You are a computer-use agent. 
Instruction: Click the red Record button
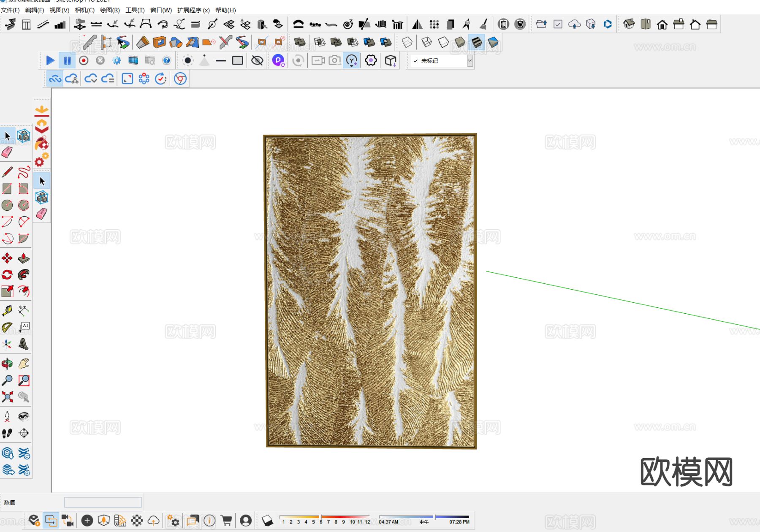[84, 61]
